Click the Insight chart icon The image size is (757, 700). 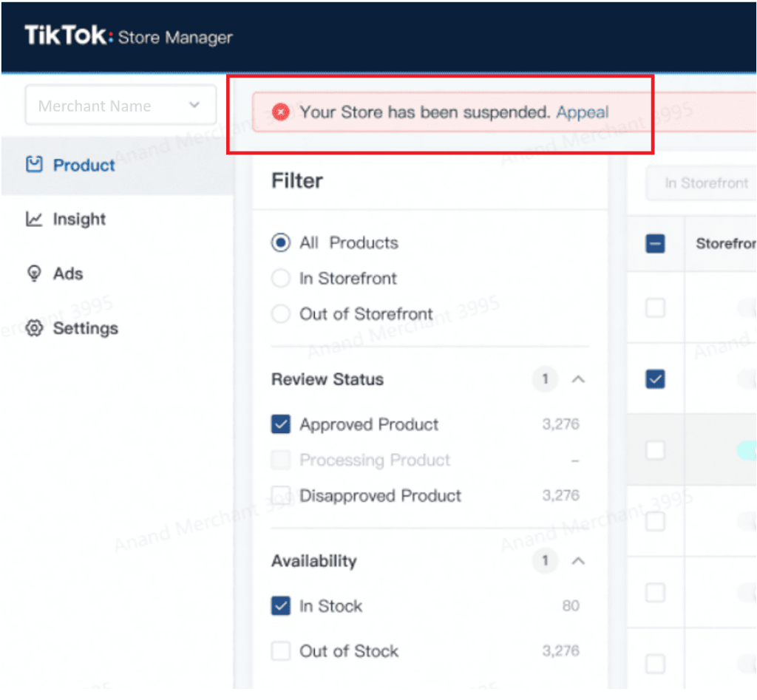click(x=34, y=220)
